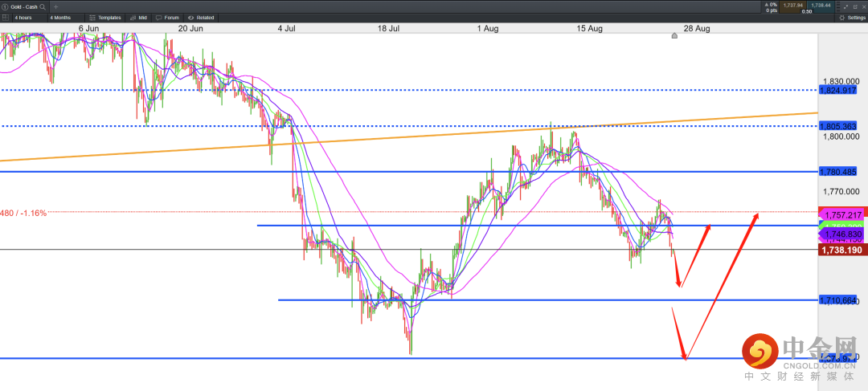Open the 4 hours timeframe dropdown
The width and height of the screenshot is (868, 391).
pyautogui.click(x=23, y=17)
